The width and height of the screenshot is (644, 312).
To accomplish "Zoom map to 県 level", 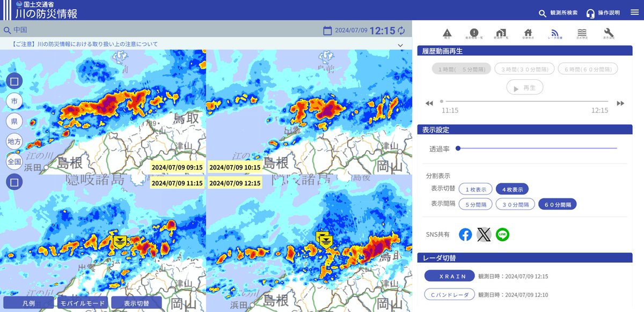I will tap(14, 121).
